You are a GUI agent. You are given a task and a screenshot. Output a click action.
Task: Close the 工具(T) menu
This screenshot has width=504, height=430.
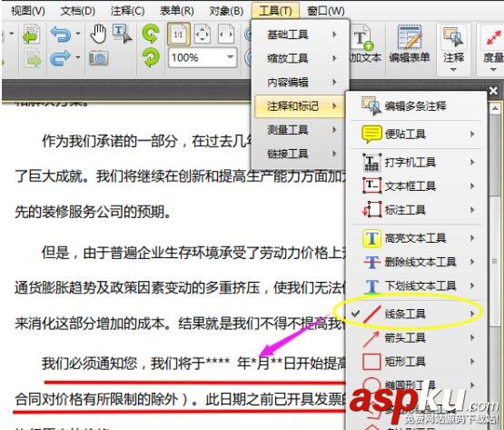click(275, 11)
